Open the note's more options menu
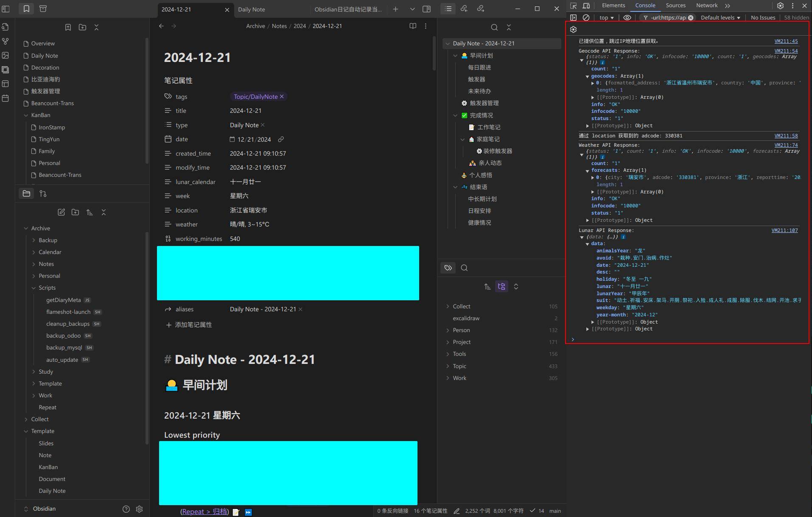 [426, 26]
